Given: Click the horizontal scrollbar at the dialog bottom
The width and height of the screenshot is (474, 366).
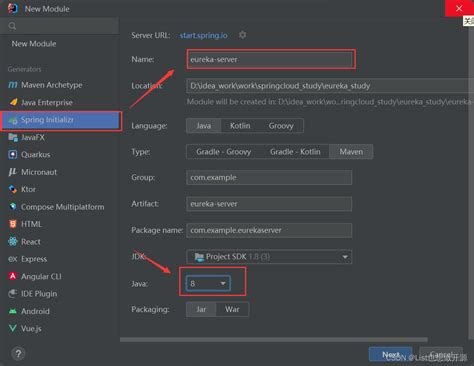Looking at the screenshot, I should [274, 339].
